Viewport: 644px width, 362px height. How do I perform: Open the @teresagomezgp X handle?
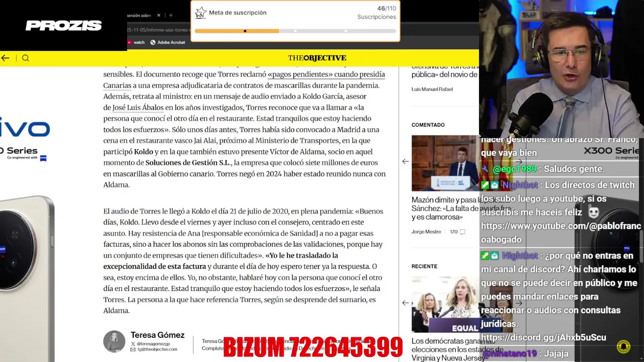pos(153,344)
